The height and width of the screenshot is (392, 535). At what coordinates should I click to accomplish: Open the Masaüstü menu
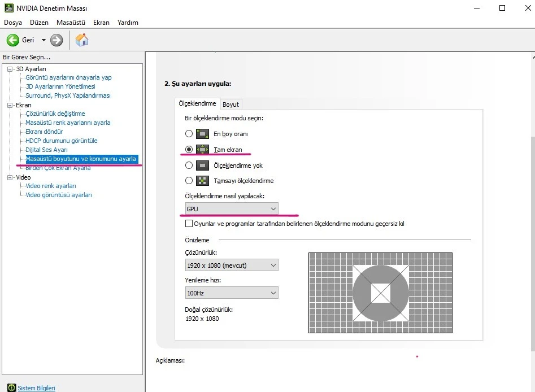click(71, 23)
